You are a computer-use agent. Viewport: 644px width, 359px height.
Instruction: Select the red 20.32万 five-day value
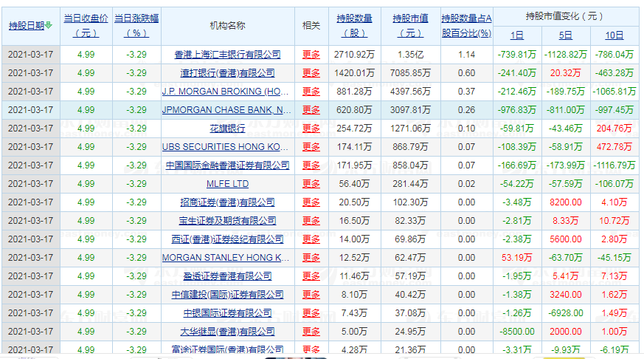(566, 73)
